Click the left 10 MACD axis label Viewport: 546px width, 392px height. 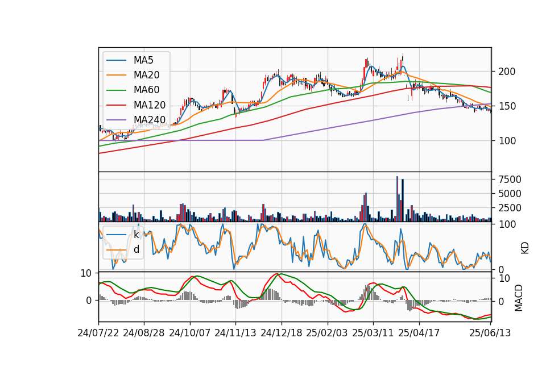click(x=86, y=273)
